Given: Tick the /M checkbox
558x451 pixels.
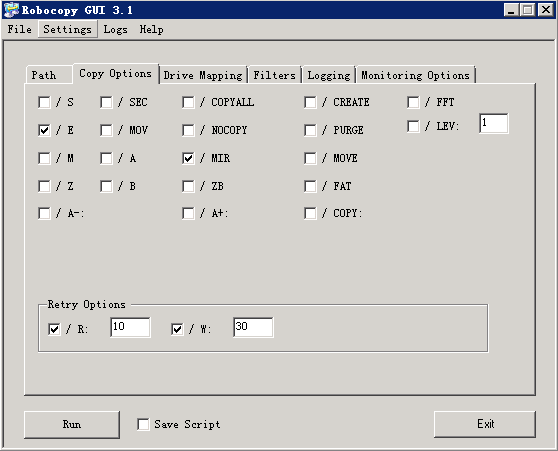Looking at the screenshot, I should pos(44,158).
